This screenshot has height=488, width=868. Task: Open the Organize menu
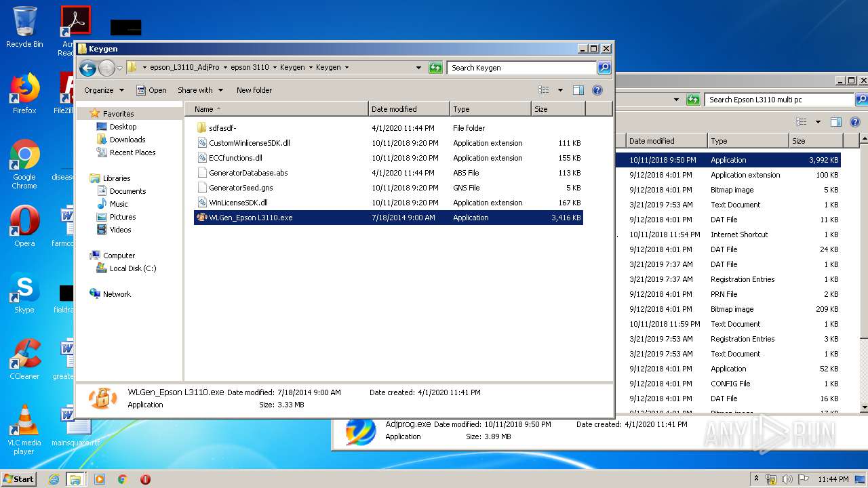tap(104, 90)
